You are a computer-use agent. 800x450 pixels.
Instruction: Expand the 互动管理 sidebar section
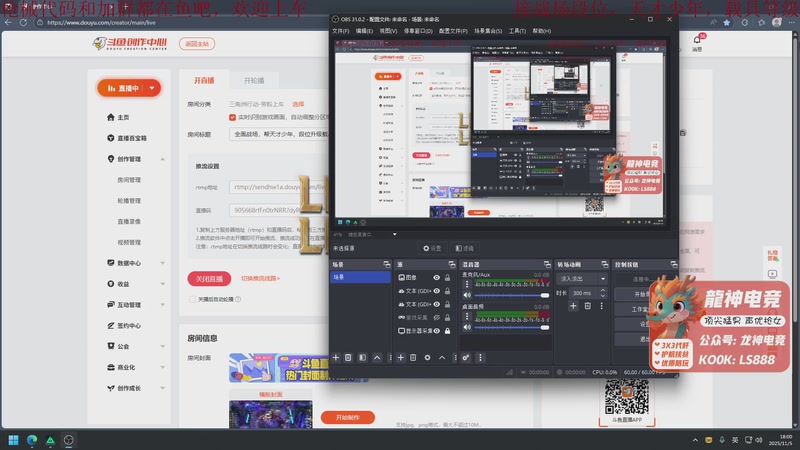162,305
